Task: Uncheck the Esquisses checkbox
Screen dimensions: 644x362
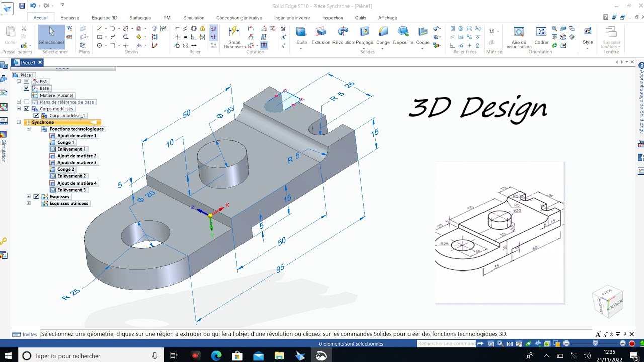Action: pyautogui.click(x=36, y=197)
